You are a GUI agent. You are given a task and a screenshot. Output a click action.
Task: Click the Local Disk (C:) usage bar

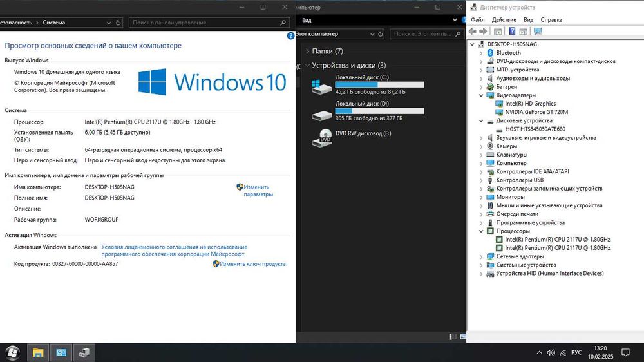pyautogui.click(x=379, y=84)
